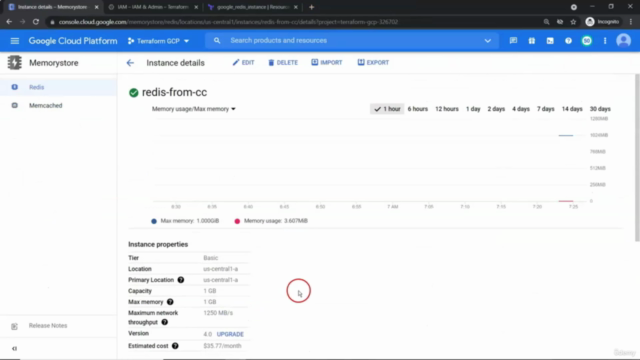This screenshot has width=640, height=360.
Task: Click the Memorystore service icon
Action: [14, 62]
